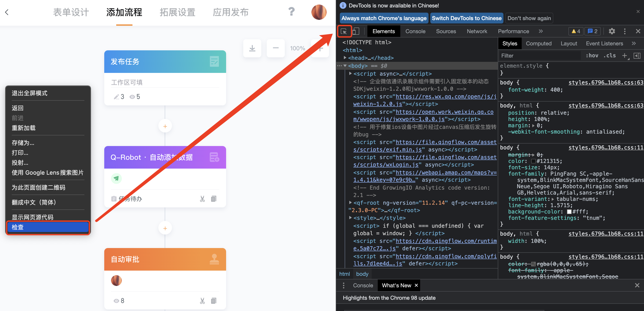The width and height of the screenshot is (644, 311).
Task: Click the Styles Filter input field
Action: click(x=540, y=56)
